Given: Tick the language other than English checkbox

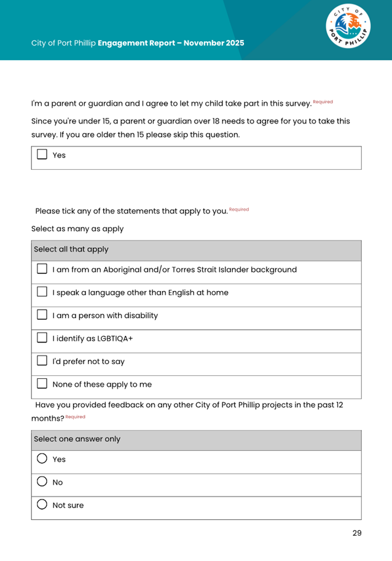Looking at the screenshot, I should point(42,292).
